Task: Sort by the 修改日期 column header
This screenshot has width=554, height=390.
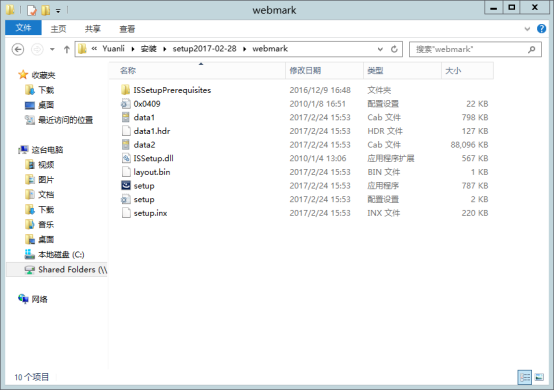Action: pos(324,70)
